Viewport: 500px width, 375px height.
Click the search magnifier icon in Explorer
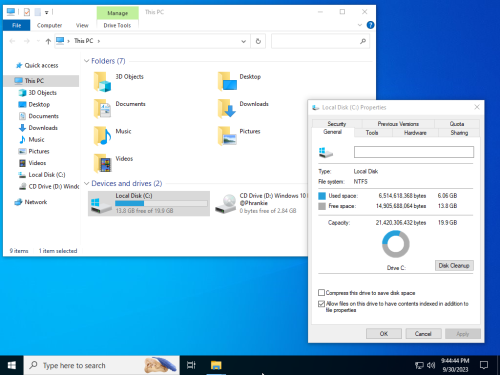363,41
